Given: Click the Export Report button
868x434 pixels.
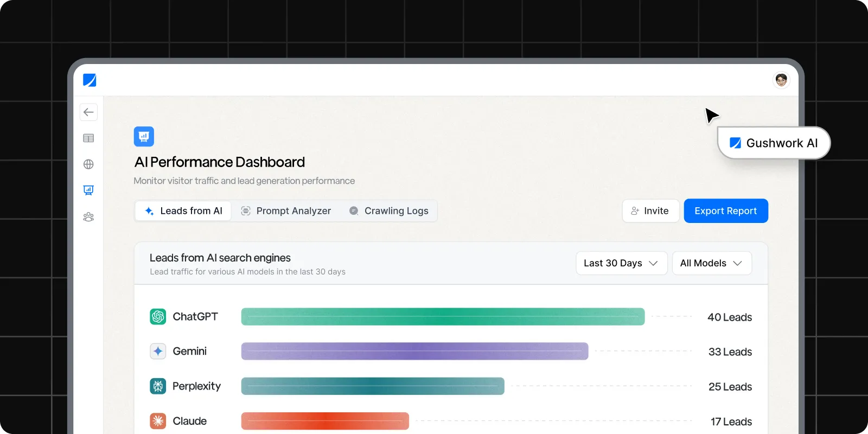Looking at the screenshot, I should pos(726,211).
